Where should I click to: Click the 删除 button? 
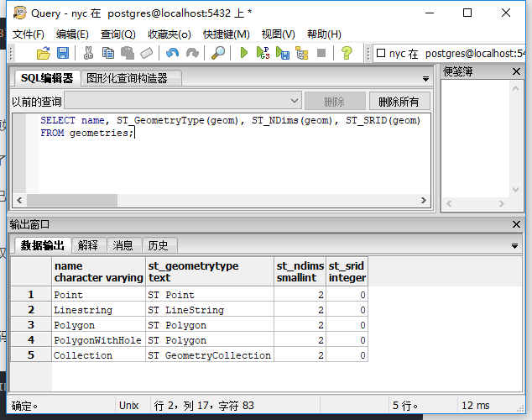(335, 101)
